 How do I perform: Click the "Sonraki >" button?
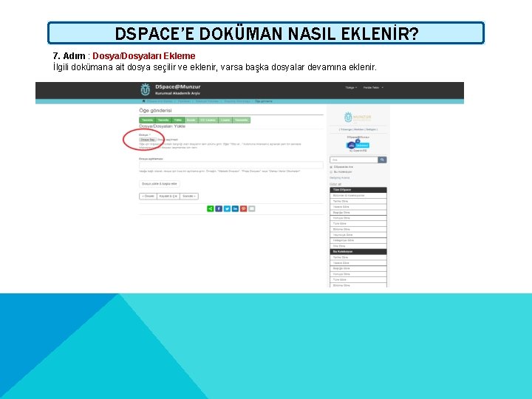coord(189,196)
